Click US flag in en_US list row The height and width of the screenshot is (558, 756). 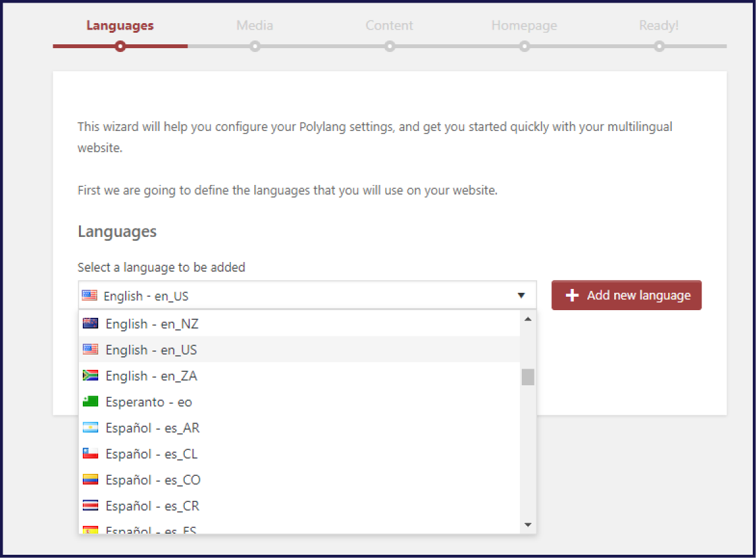tap(90, 349)
